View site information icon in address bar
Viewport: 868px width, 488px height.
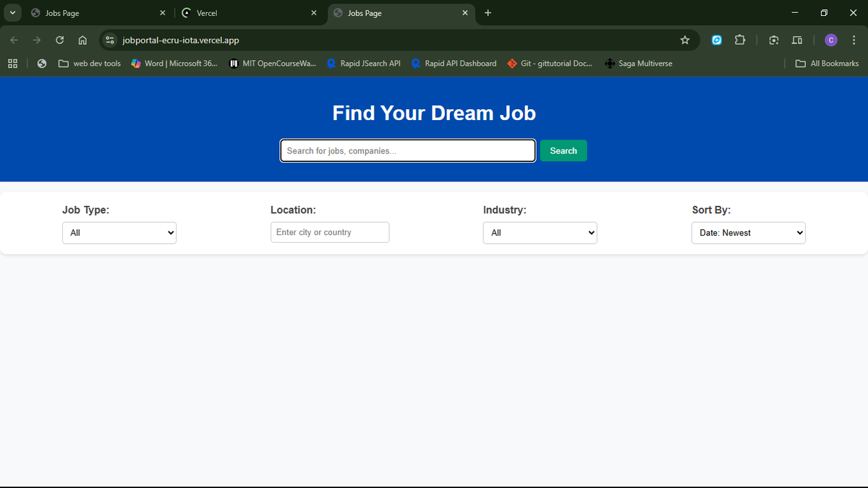[110, 40]
